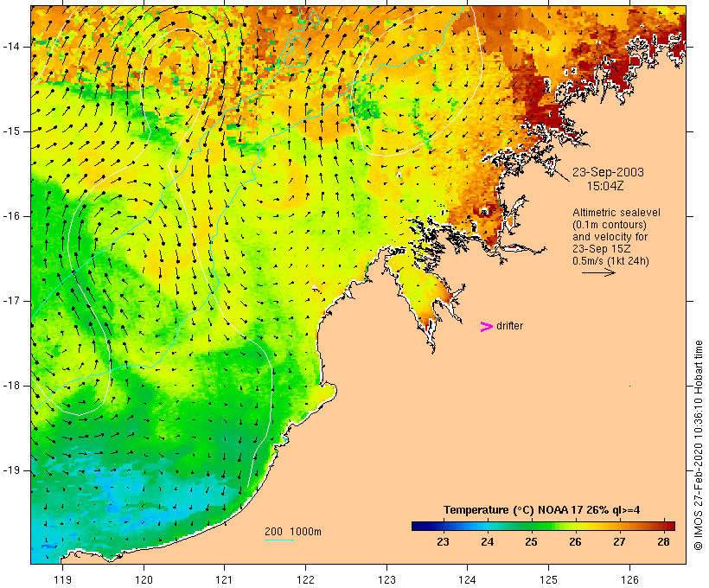Image resolution: width=709 pixels, height=588 pixels.
Task: Click the '200 1000m' bathymetry legend text
Action: tap(293, 532)
